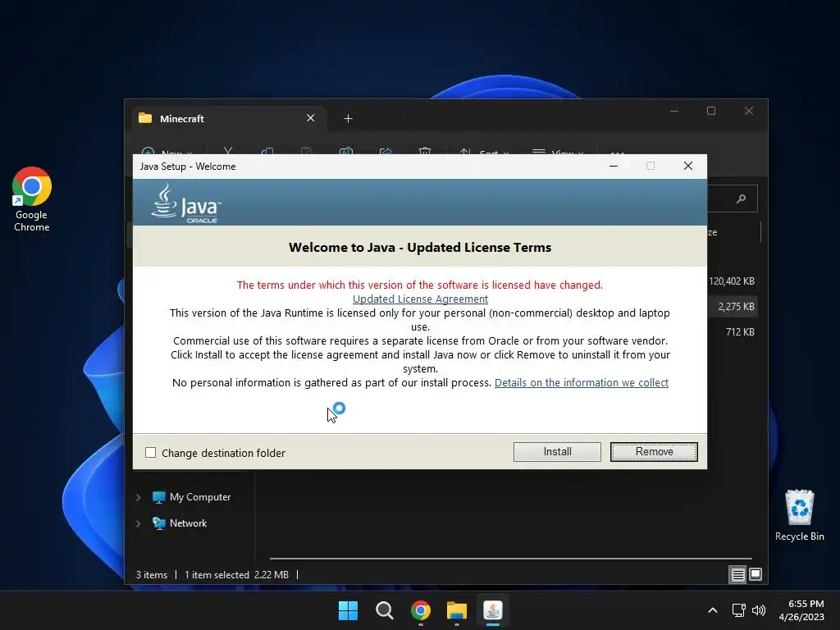Close the Java Setup window
This screenshot has width=840, height=630.
pyautogui.click(x=688, y=166)
